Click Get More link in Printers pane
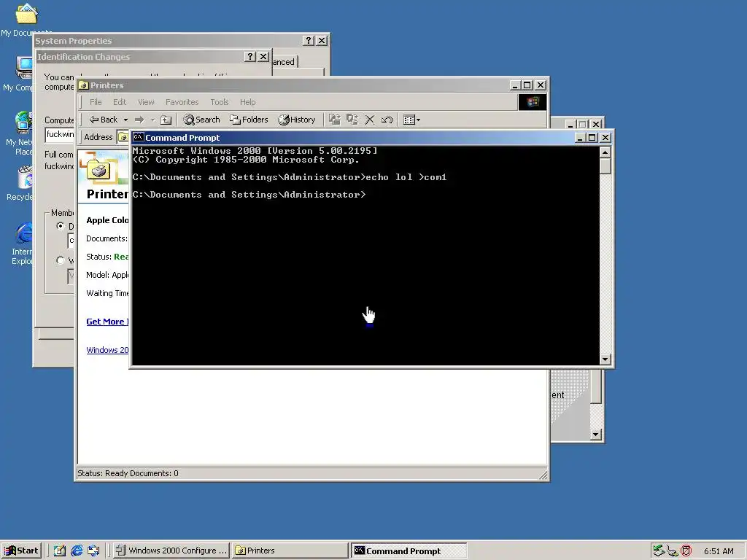Viewport: 747px width, 560px height. (x=107, y=322)
